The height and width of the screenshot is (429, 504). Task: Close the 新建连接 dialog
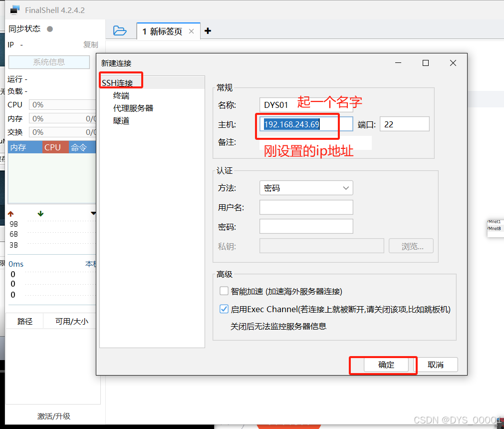(x=453, y=63)
